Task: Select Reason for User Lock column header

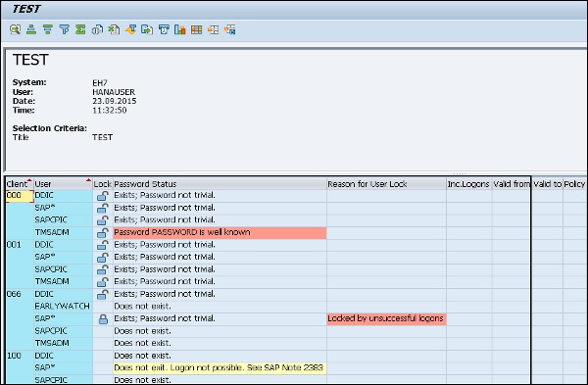Action: (x=387, y=184)
